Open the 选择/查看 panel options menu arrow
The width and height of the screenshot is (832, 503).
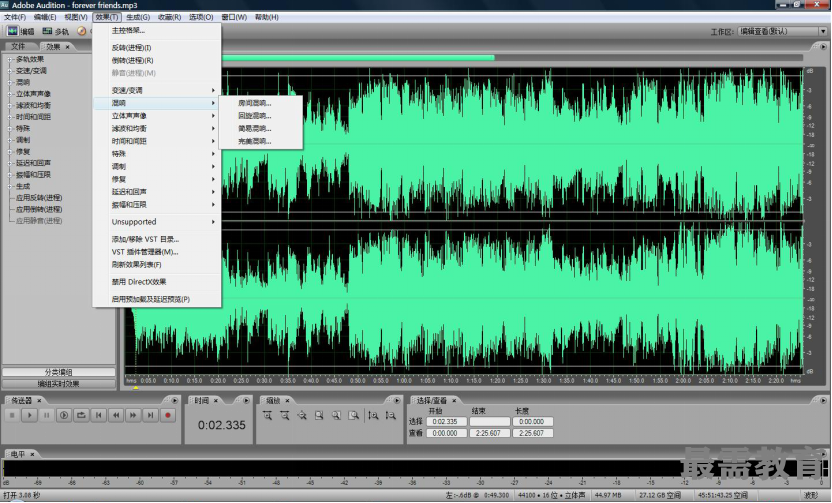coord(823,401)
